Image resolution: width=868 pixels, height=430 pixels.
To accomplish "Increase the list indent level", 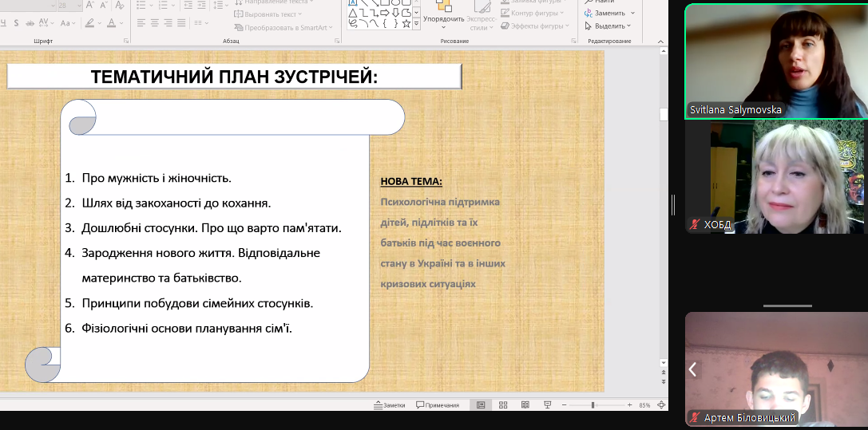I will click(x=201, y=6).
